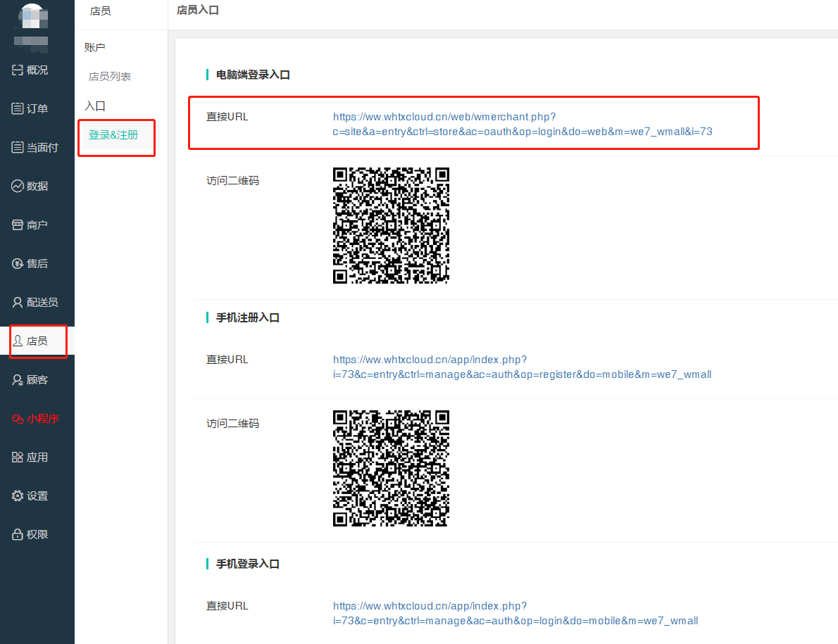The image size is (838, 644).
Task: Click the 店员 title atop submenu
Action: point(101,11)
